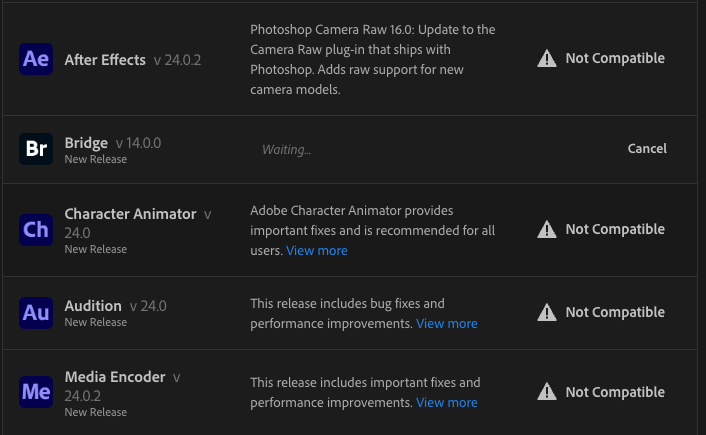
Task: Click the warning triangle beside After Effects
Action: point(546,59)
